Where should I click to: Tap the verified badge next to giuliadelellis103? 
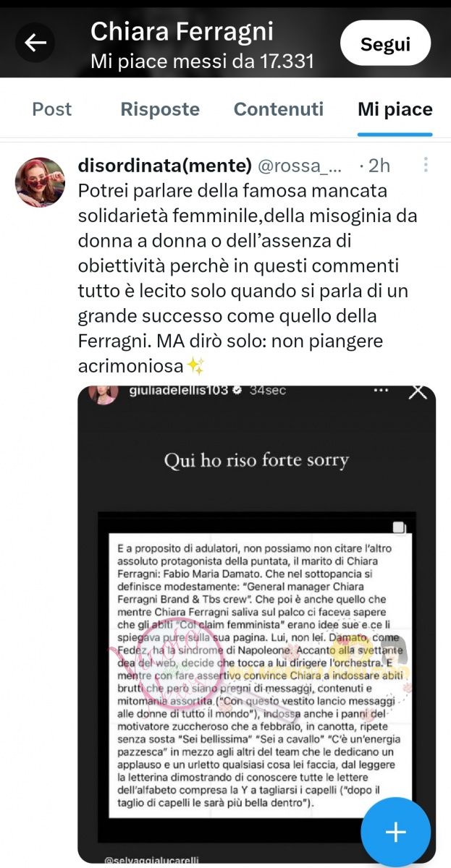point(236,390)
